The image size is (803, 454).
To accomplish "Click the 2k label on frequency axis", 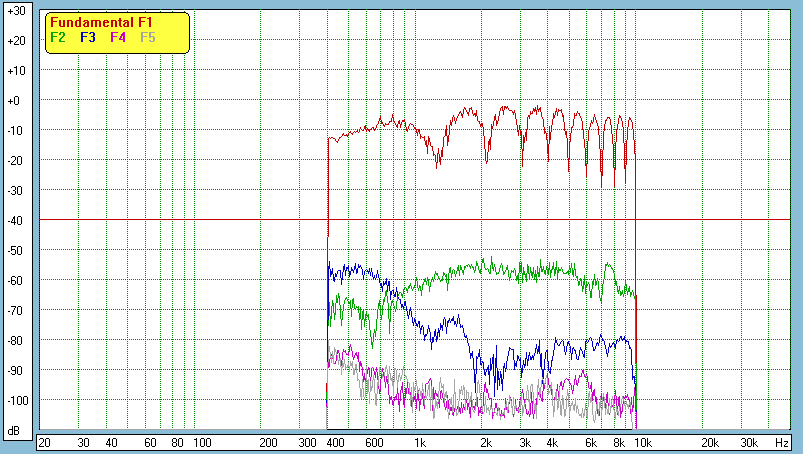I will [x=486, y=442].
